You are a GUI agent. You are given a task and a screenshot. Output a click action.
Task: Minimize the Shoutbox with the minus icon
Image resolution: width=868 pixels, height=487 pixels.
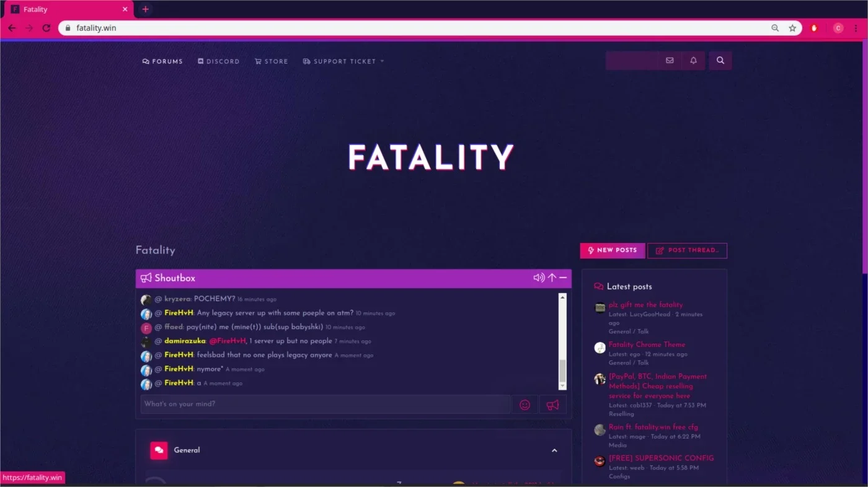click(563, 278)
